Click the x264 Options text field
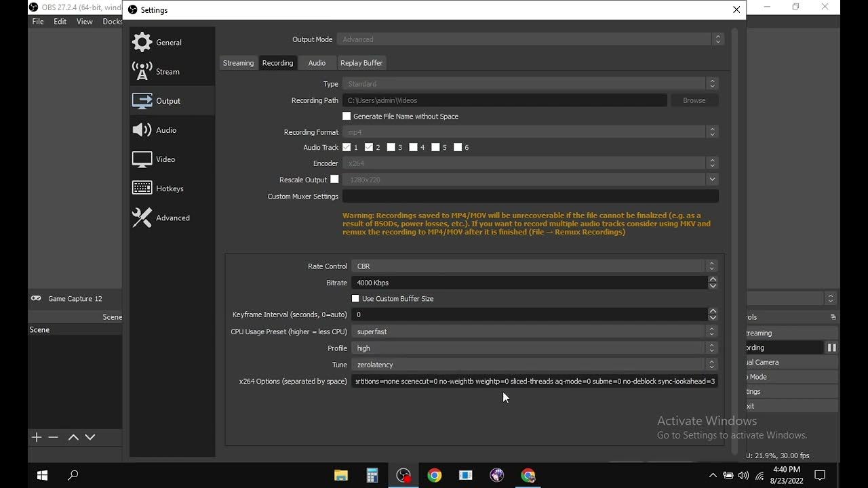Viewport: 868px width, 488px height. point(534,381)
